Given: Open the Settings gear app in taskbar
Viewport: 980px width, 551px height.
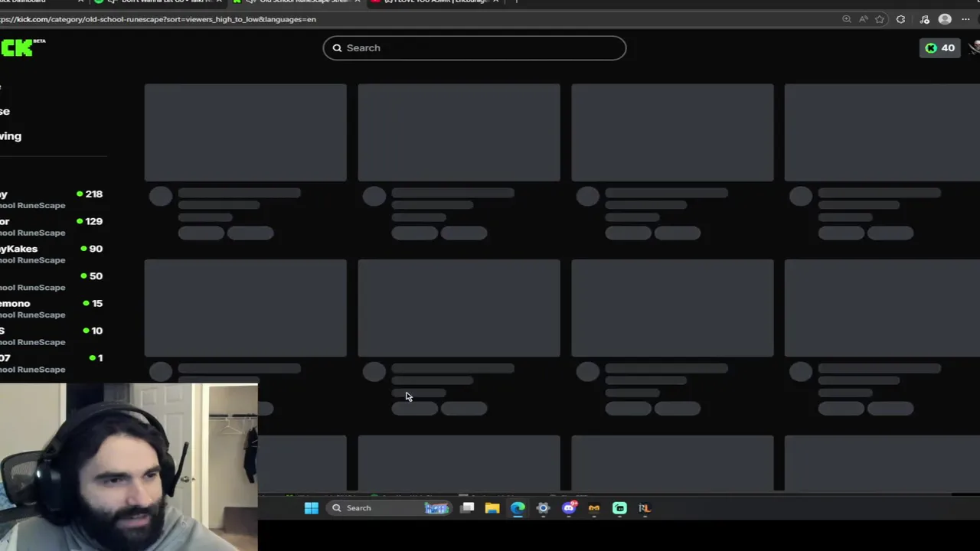Looking at the screenshot, I should click(x=543, y=508).
